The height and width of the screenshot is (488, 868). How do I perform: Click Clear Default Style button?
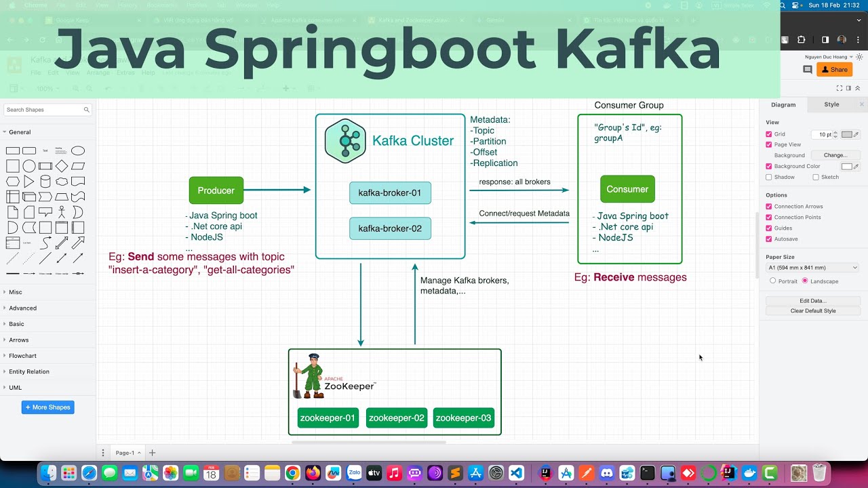813,310
